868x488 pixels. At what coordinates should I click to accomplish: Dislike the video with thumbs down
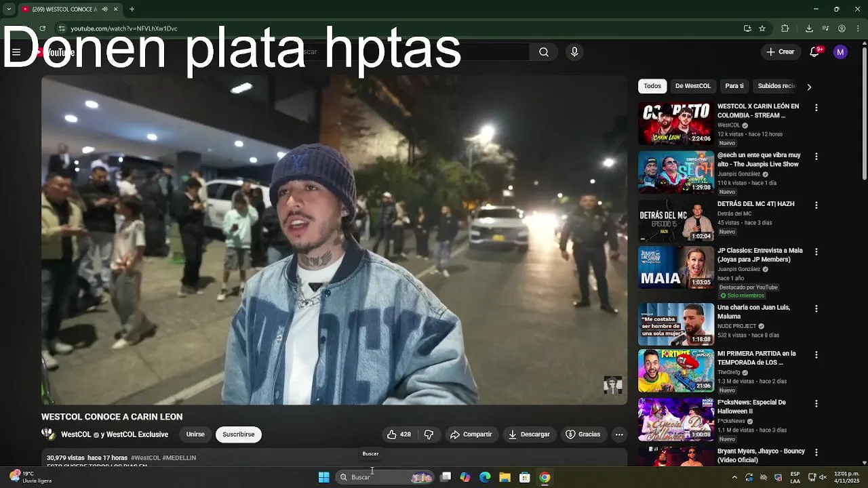(429, 434)
